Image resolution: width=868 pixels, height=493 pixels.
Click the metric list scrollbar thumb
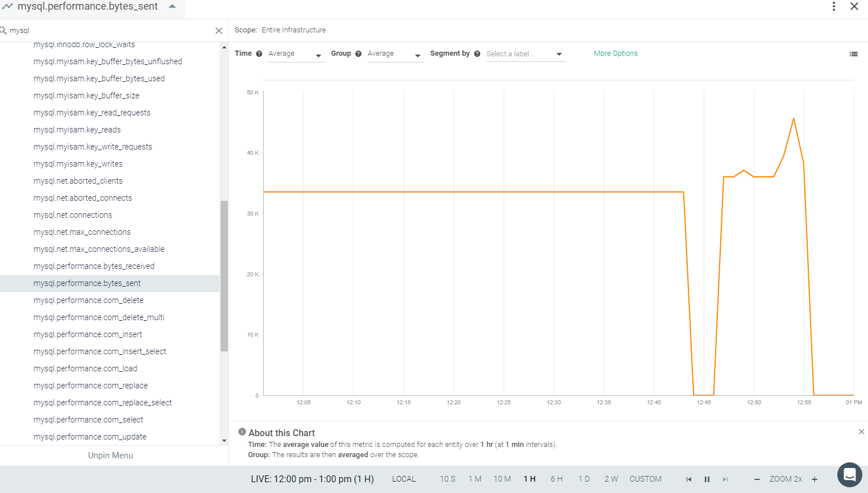click(x=224, y=276)
